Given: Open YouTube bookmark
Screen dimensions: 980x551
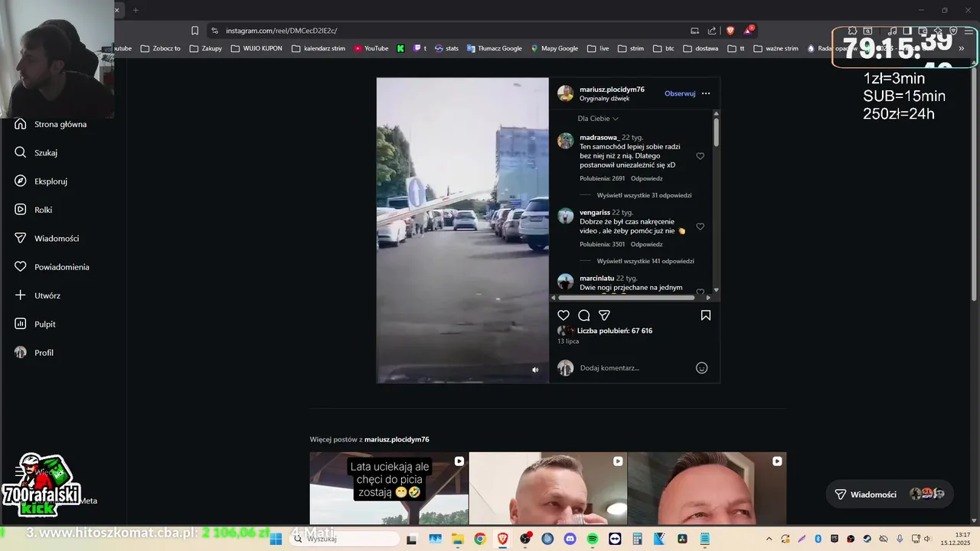Looking at the screenshot, I should click(371, 48).
